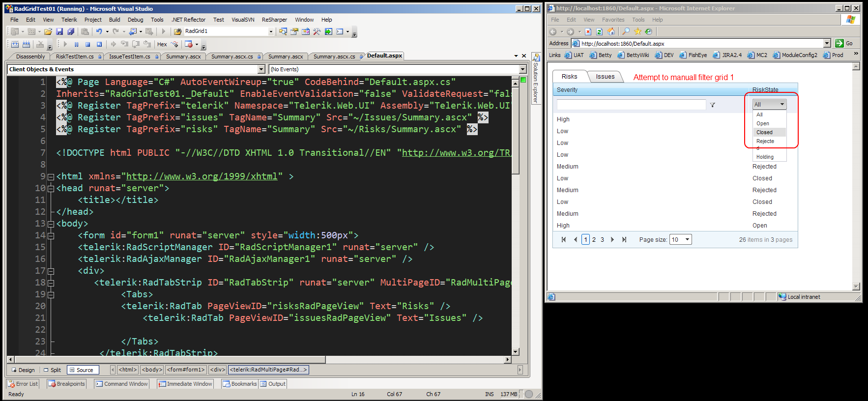
Task: Switch to the IssueTestItem.cs editor tab
Action: tap(133, 57)
